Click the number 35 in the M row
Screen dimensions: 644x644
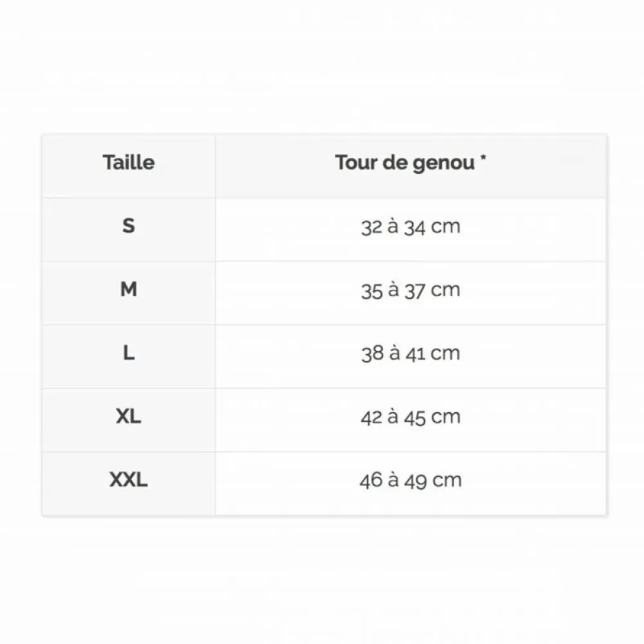pyautogui.click(x=372, y=290)
